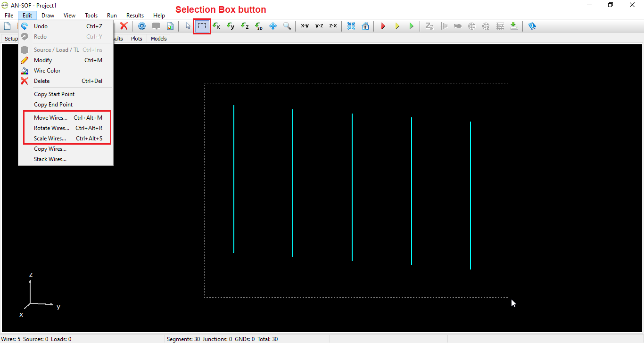Click rotate around X axis icon
This screenshot has height=343, width=644.
(x=216, y=26)
